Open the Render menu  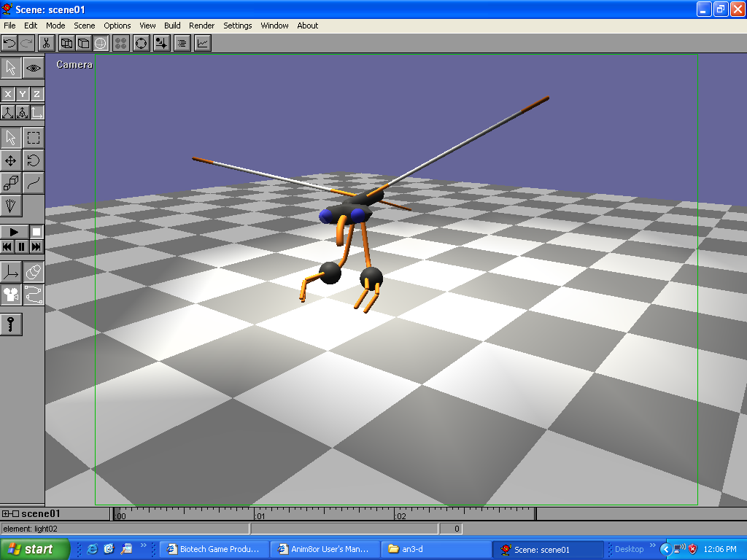click(x=201, y=26)
